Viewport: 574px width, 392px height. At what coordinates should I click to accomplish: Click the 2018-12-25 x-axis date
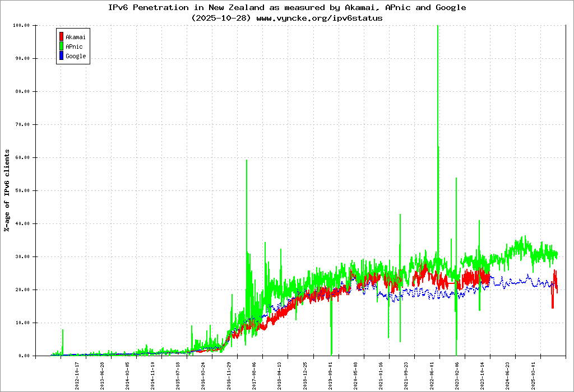(x=304, y=376)
